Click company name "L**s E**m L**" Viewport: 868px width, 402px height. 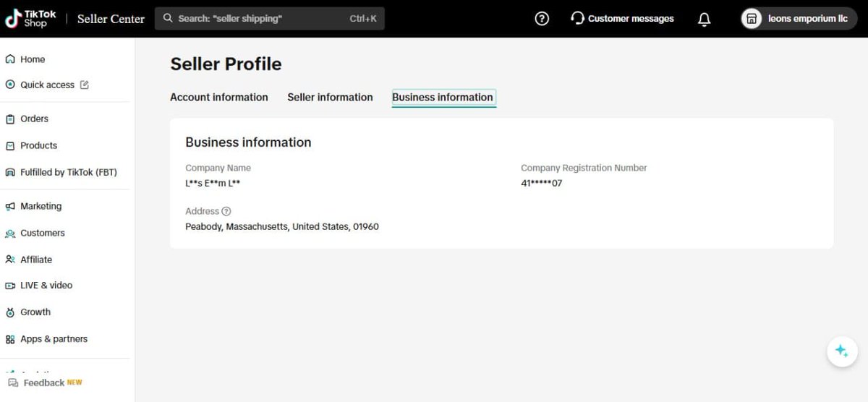(x=213, y=184)
